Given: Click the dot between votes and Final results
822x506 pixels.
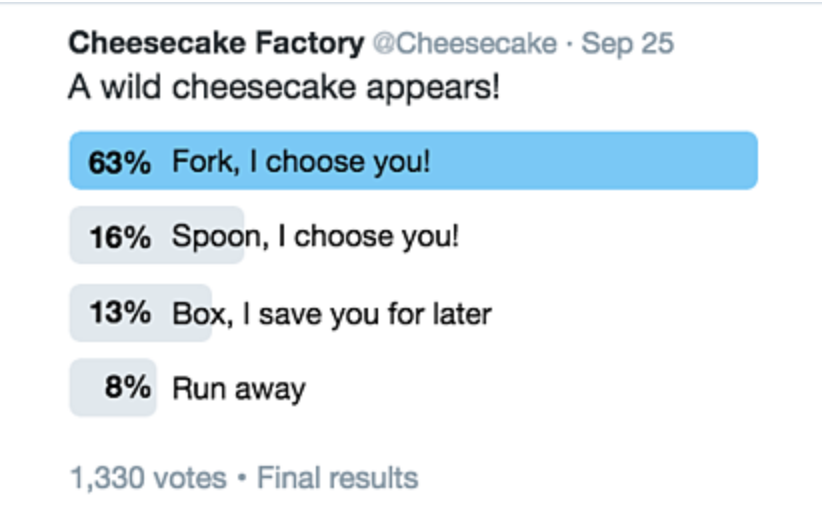Looking at the screenshot, I should point(242,478).
